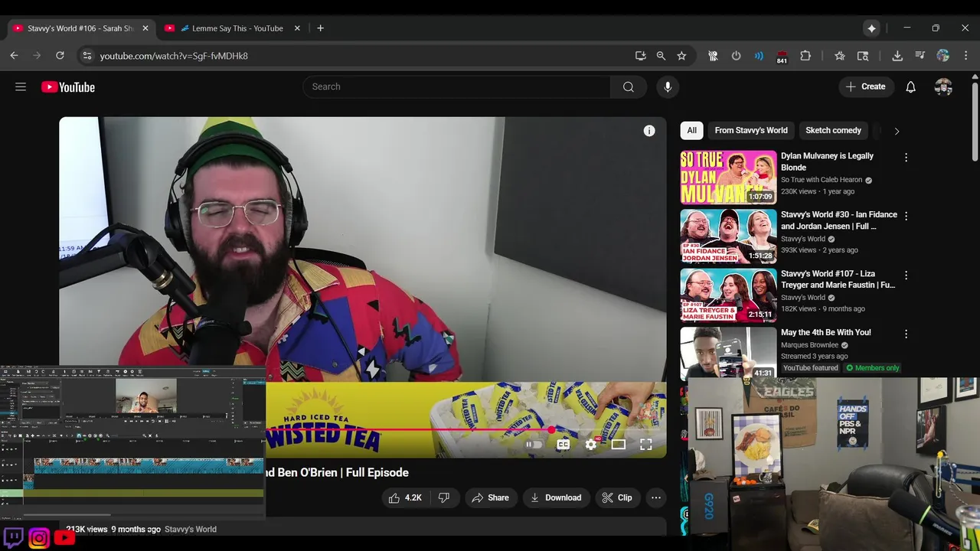980x551 pixels.
Task: Open Dylan Mulvaney is Legally Blonde thumbnail
Action: pyautogui.click(x=728, y=178)
